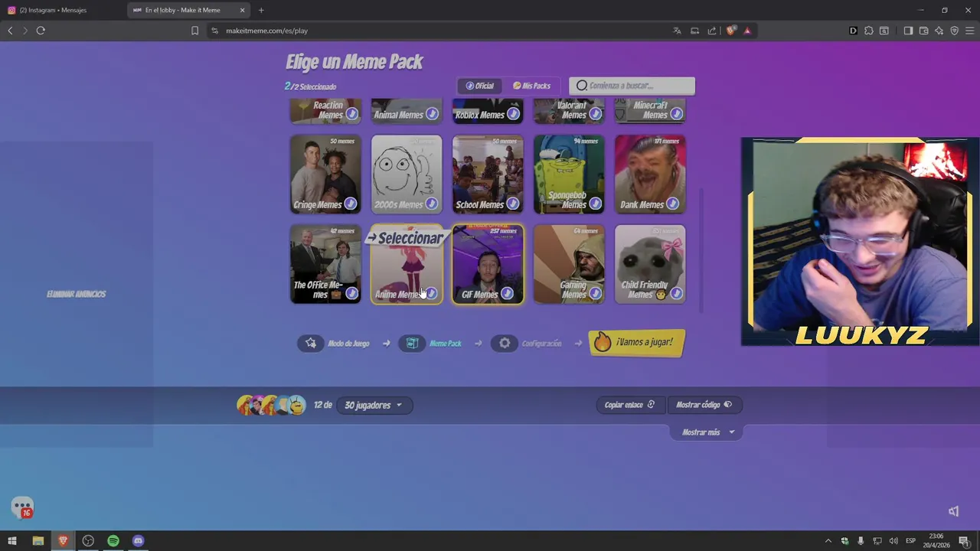Open the browser hamburger menu
Viewport: 980px width, 551px height.
click(969, 31)
